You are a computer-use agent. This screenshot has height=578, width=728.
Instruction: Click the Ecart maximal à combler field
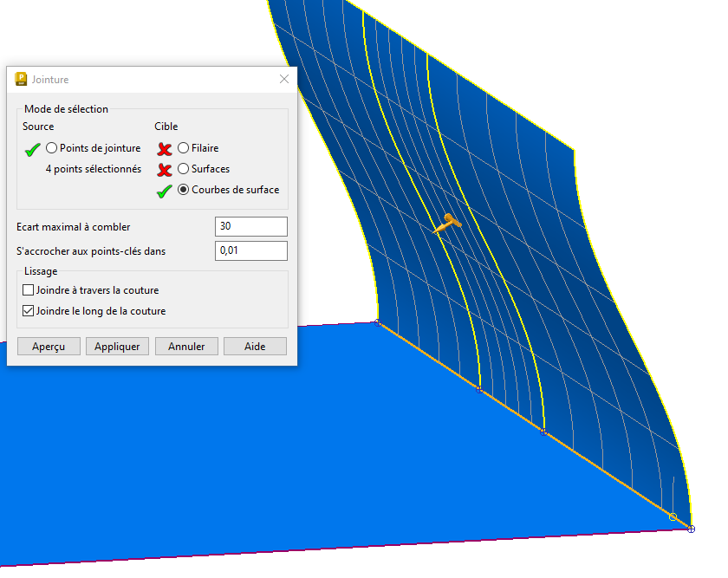pos(250,227)
